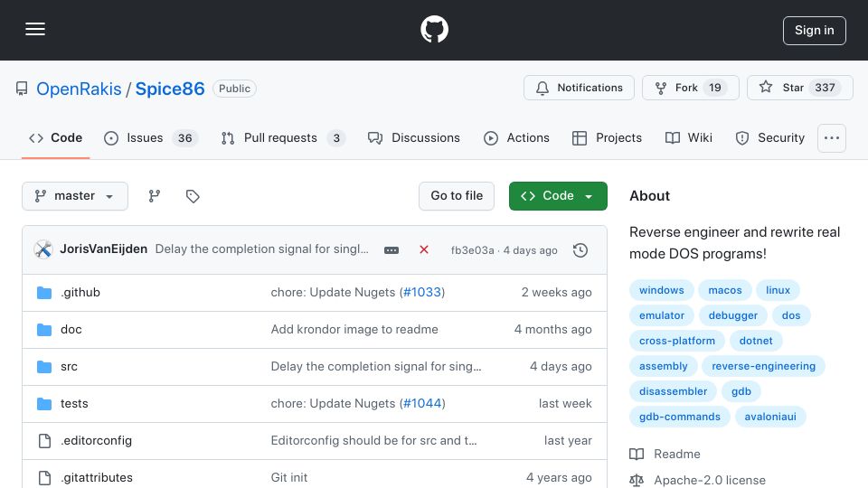View tags via the tag icon

coord(193,196)
